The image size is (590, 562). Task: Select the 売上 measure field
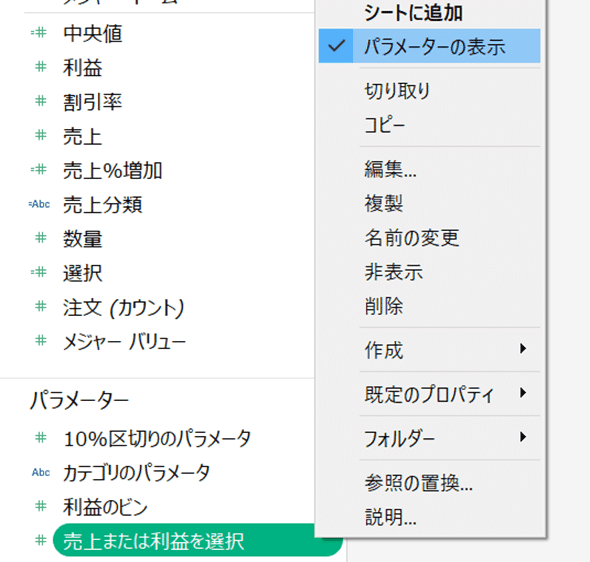click(82, 136)
